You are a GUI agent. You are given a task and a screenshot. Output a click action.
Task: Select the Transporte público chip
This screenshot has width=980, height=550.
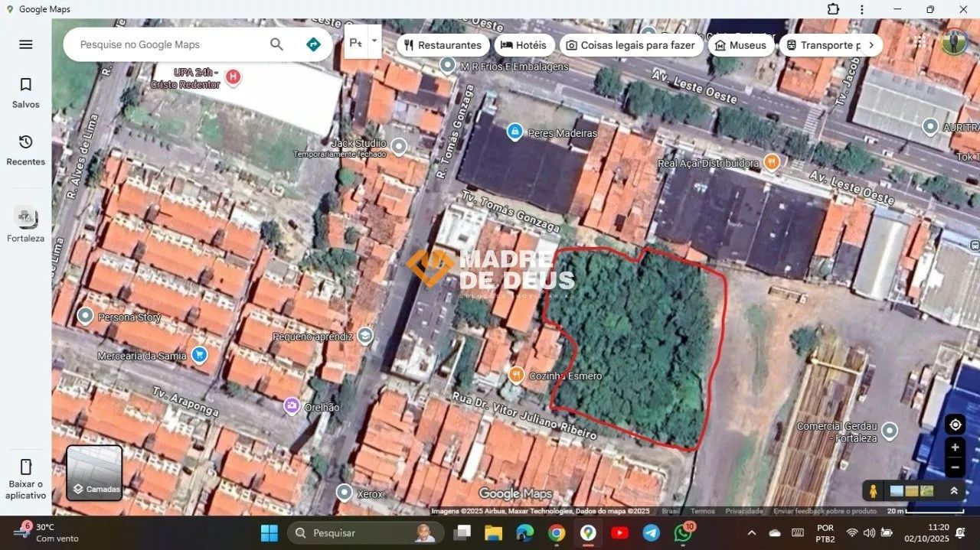pyautogui.click(x=819, y=45)
